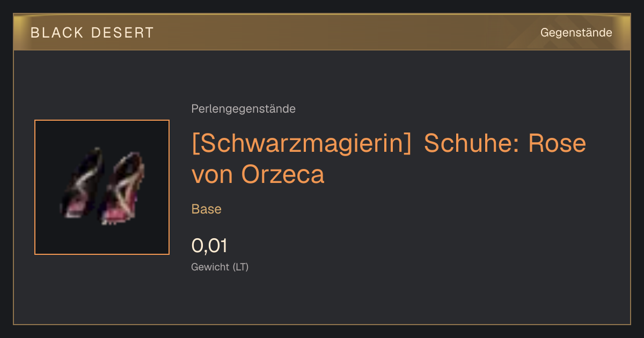
Task: Click the Gewicht (LT) label
Action: pos(219,267)
